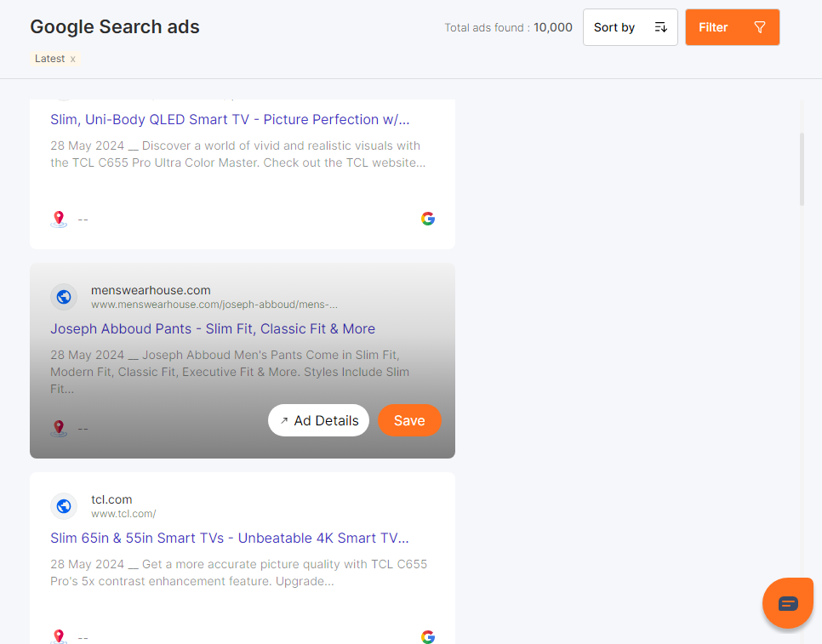Click the tcl.com globe icon
822x644 pixels.
pos(64,506)
